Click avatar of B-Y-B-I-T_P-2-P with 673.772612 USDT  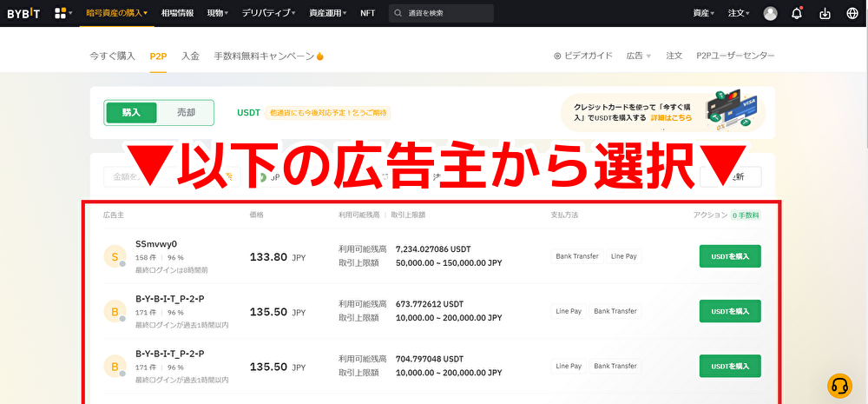(115, 311)
